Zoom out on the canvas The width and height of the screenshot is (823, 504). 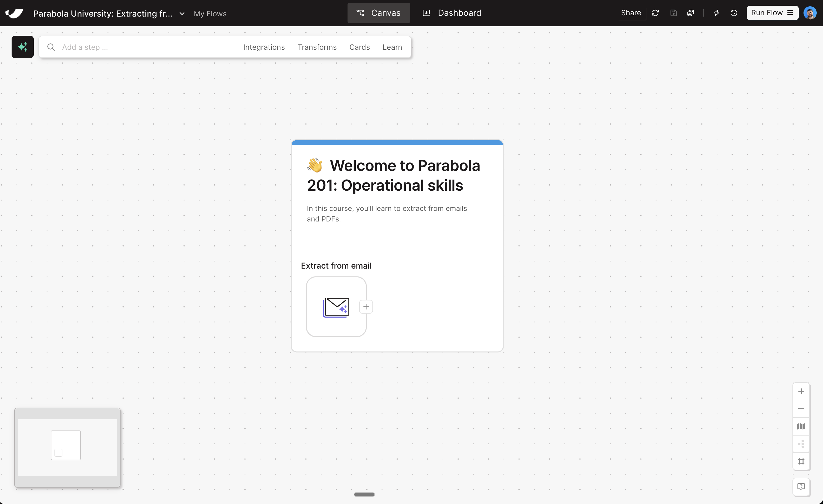(801, 409)
